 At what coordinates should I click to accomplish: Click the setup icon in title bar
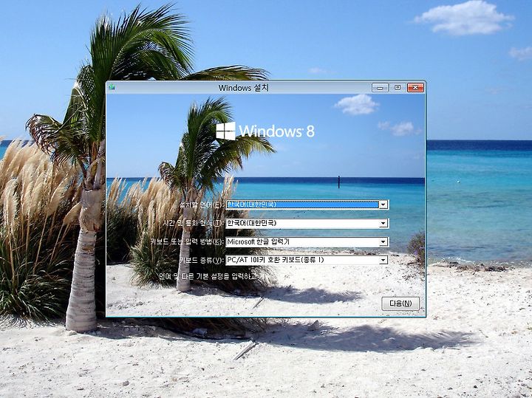tap(112, 87)
